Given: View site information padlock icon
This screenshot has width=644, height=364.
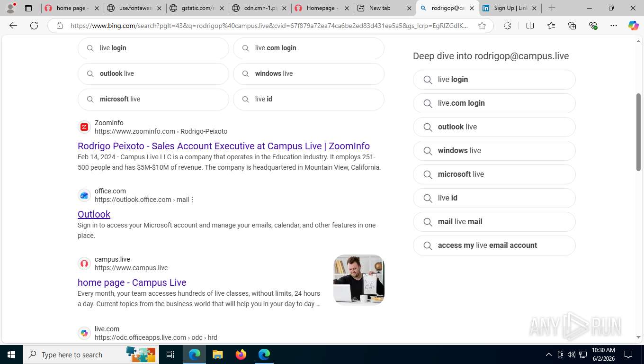Looking at the screenshot, I should tap(60, 26).
